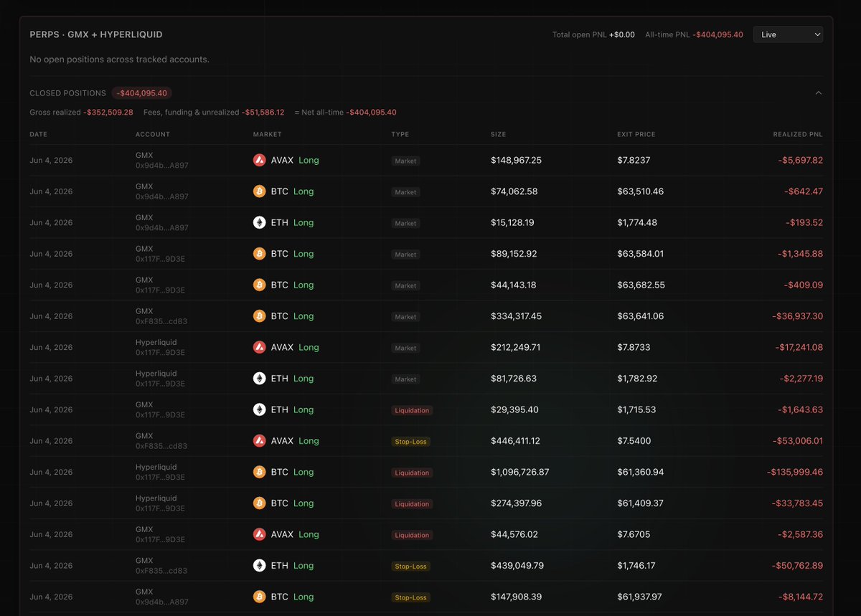Click the ETH icon in the $29,395.40 row
Image resolution: width=861 pixels, height=616 pixels.
pos(259,410)
